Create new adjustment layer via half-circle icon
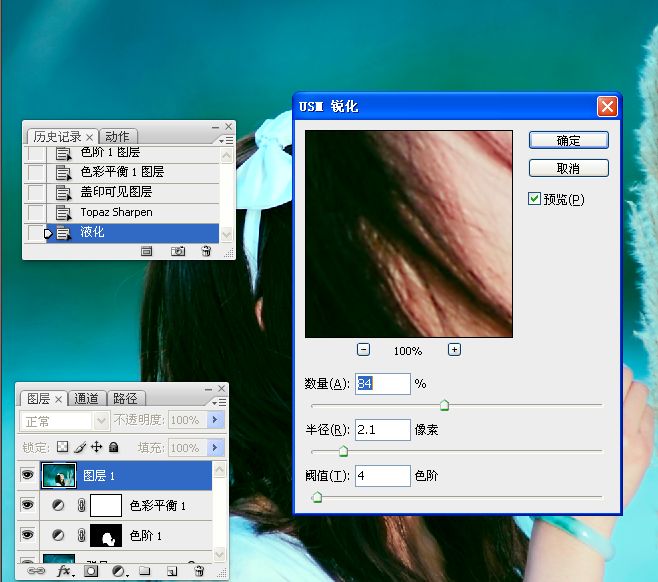The width and height of the screenshot is (658, 582). [x=118, y=571]
